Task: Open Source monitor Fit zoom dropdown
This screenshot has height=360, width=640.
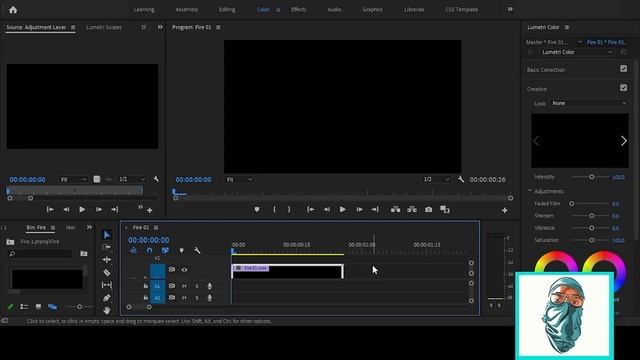Action: 73,179
